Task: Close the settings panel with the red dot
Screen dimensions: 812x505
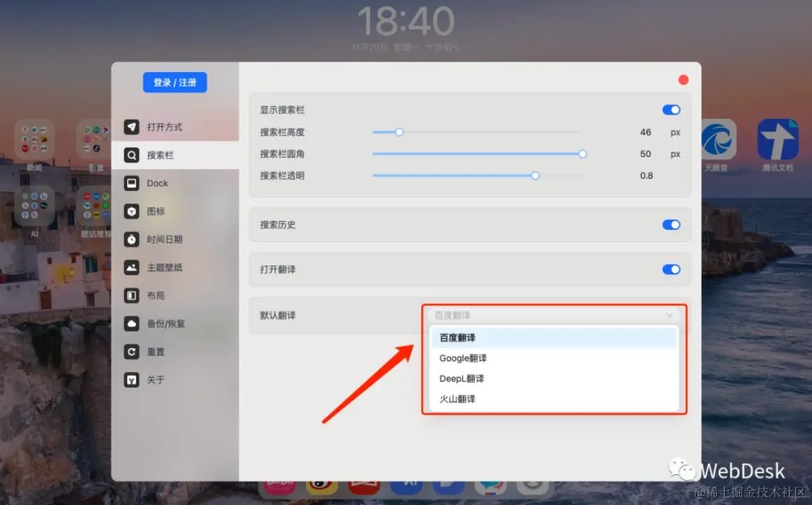Action: [x=683, y=80]
